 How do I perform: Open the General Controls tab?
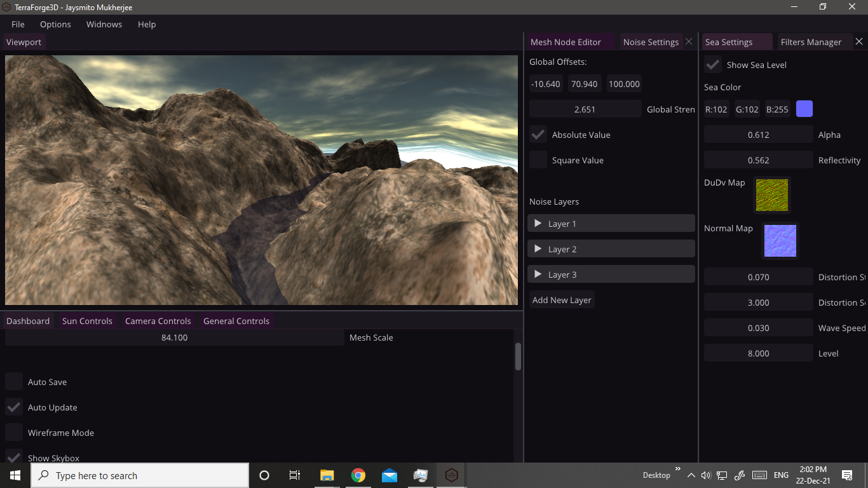pyautogui.click(x=236, y=320)
